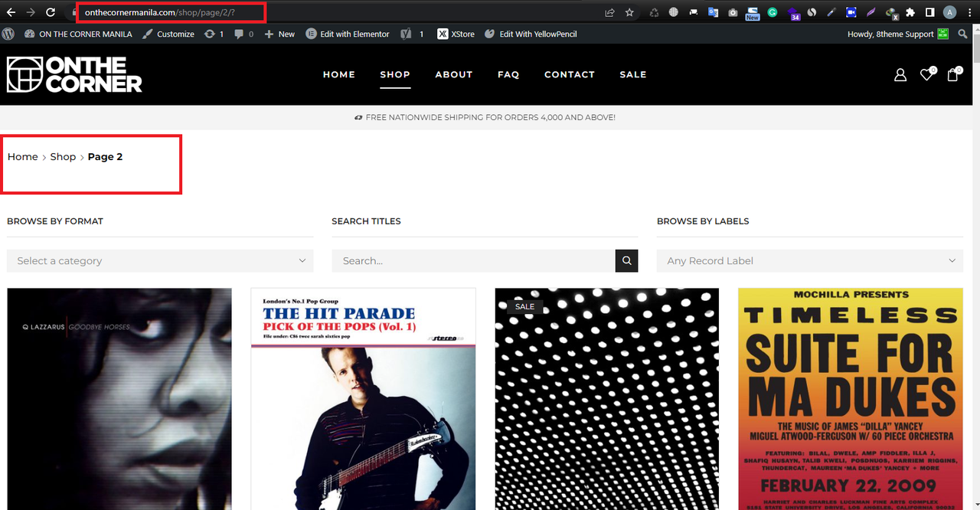
Task: Open the Chrome three-dot menu
Action: coord(969,12)
